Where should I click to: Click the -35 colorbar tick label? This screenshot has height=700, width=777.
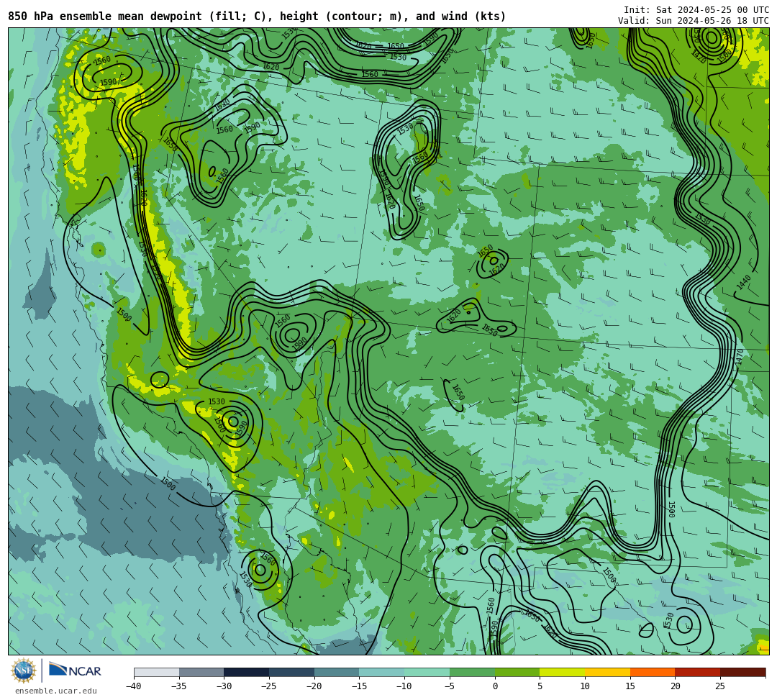tap(179, 686)
